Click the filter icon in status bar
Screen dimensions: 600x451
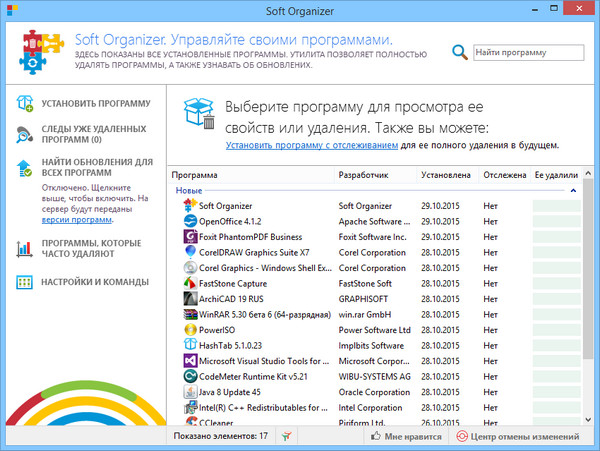(x=287, y=436)
